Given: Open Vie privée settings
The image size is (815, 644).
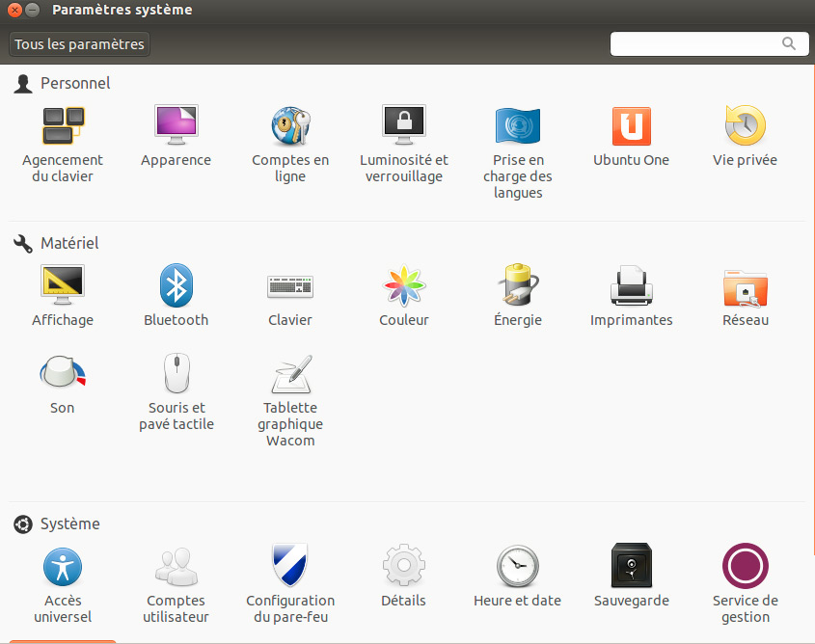Looking at the screenshot, I should point(745,137).
